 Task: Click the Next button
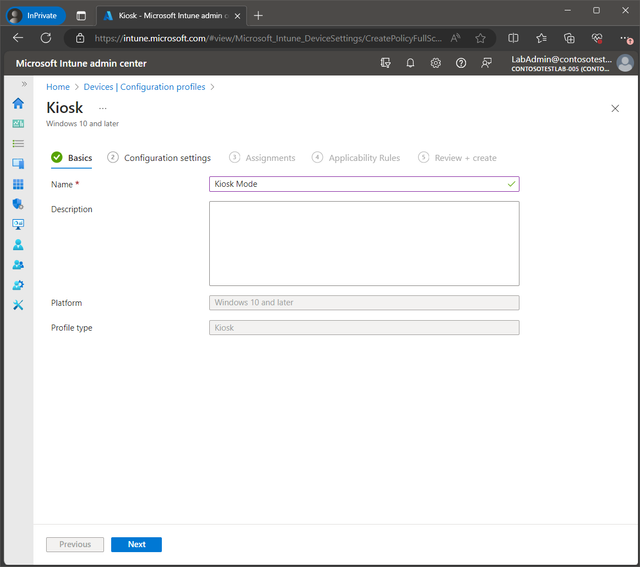point(136,544)
